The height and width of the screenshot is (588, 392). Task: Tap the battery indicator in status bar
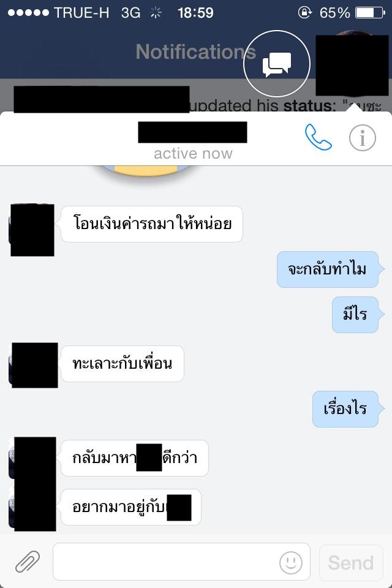(370, 13)
